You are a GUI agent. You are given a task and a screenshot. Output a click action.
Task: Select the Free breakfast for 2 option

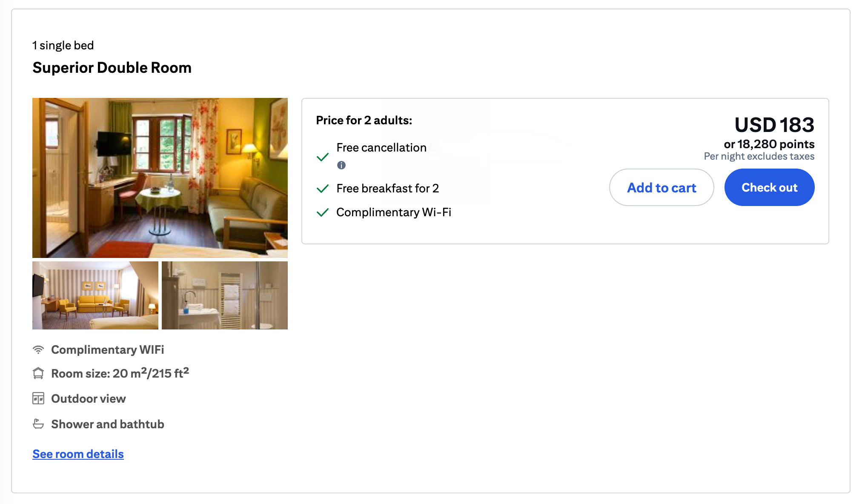(x=387, y=188)
